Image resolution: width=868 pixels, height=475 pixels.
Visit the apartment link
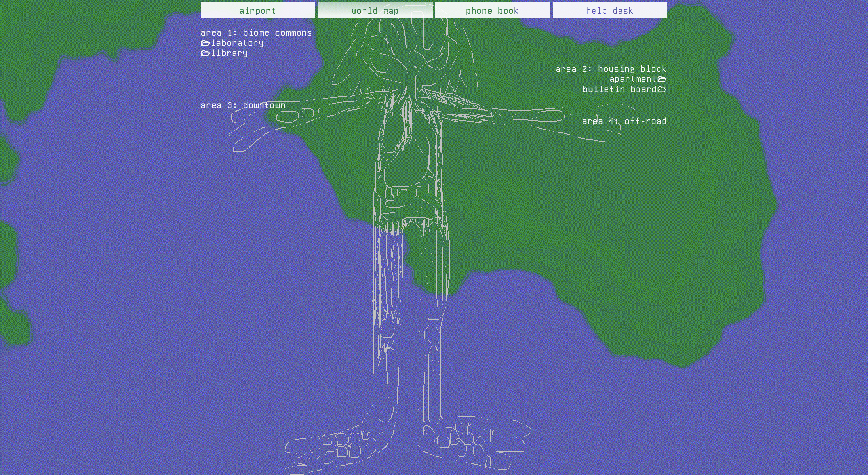coord(633,79)
